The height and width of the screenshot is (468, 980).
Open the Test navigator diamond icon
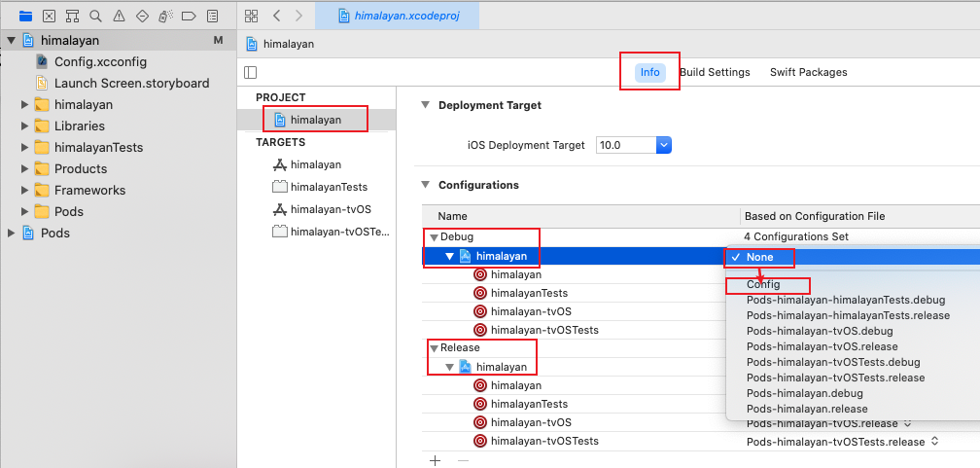click(x=143, y=16)
